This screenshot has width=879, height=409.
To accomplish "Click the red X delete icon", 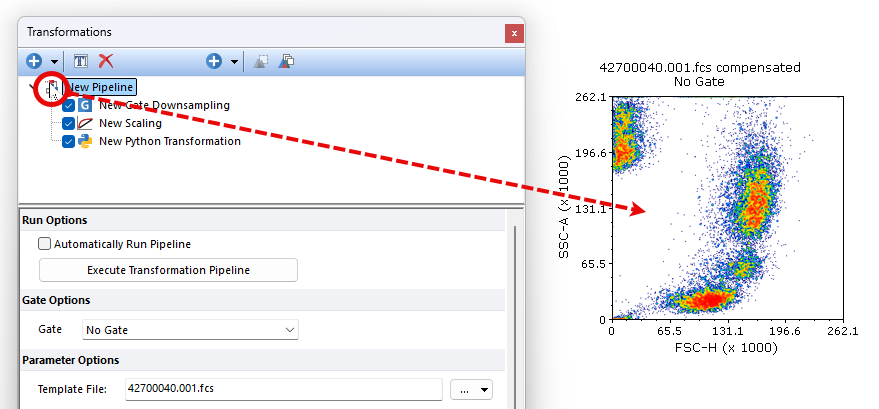I will click(x=106, y=61).
